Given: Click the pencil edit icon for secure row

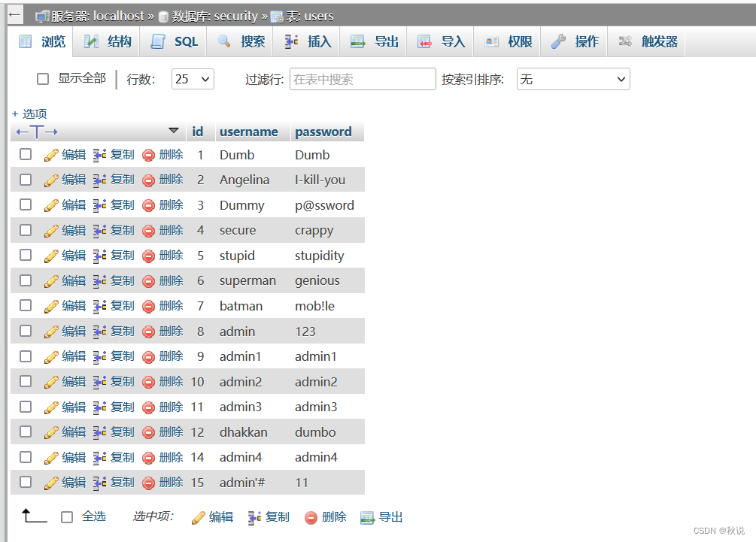Looking at the screenshot, I should [51, 231].
